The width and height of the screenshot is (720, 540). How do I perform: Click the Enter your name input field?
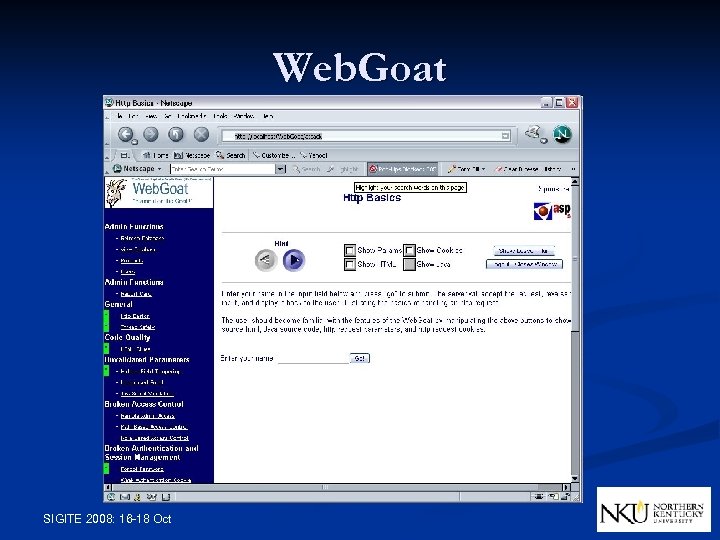coord(314,358)
